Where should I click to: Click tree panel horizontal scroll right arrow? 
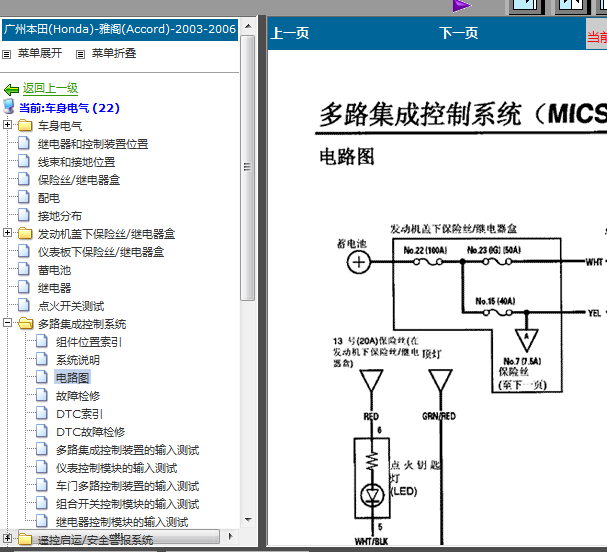tap(231, 536)
